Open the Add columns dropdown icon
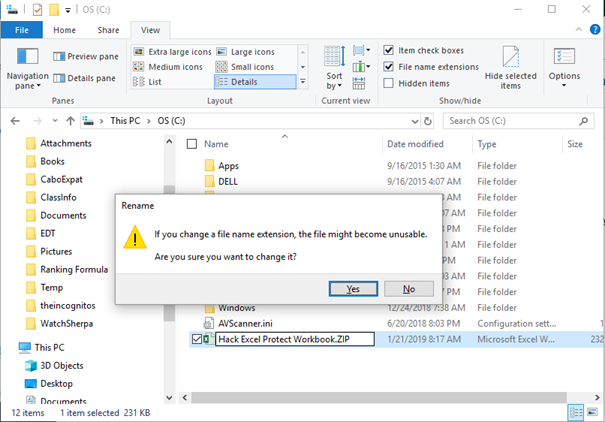This screenshot has height=422, width=605. point(362,67)
